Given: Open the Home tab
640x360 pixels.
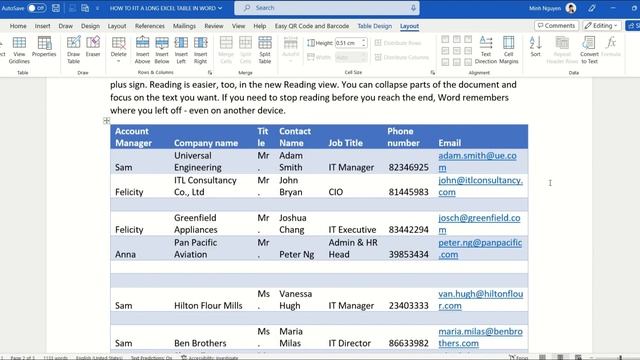Looking at the screenshot, I should tap(18, 26).
